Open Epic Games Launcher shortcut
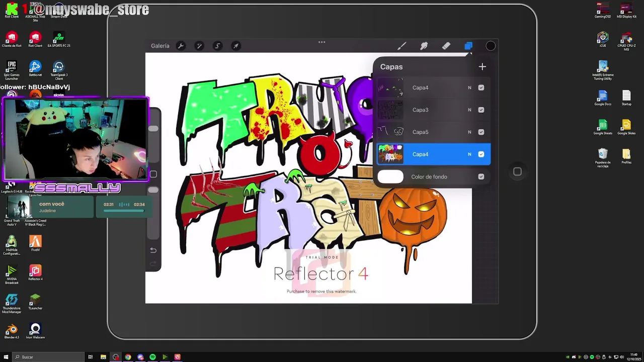This screenshot has width=644, height=362. click(x=12, y=70)
